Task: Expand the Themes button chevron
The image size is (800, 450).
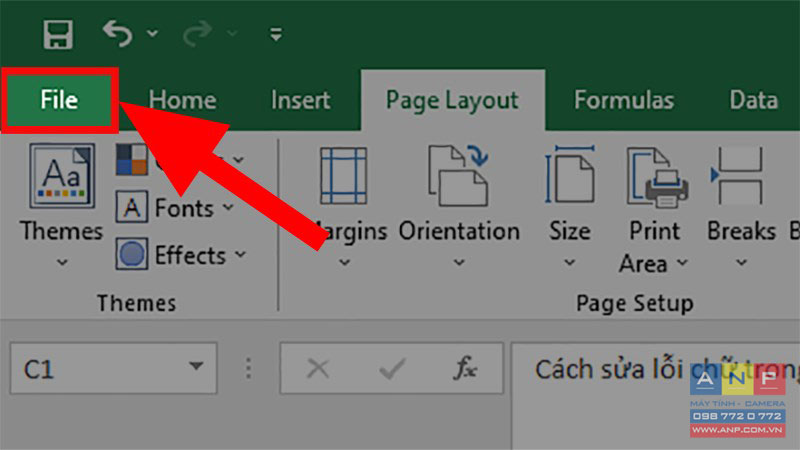Action: 62,262
